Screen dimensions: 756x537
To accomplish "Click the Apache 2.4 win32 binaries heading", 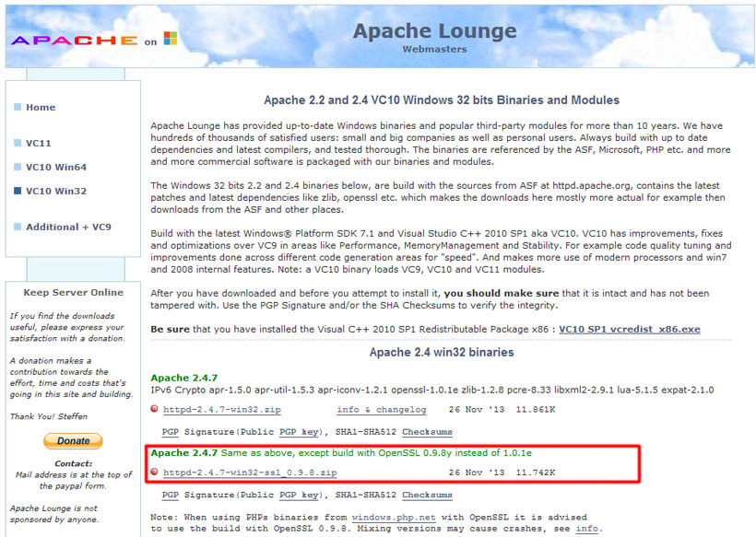I will point(442,352).
